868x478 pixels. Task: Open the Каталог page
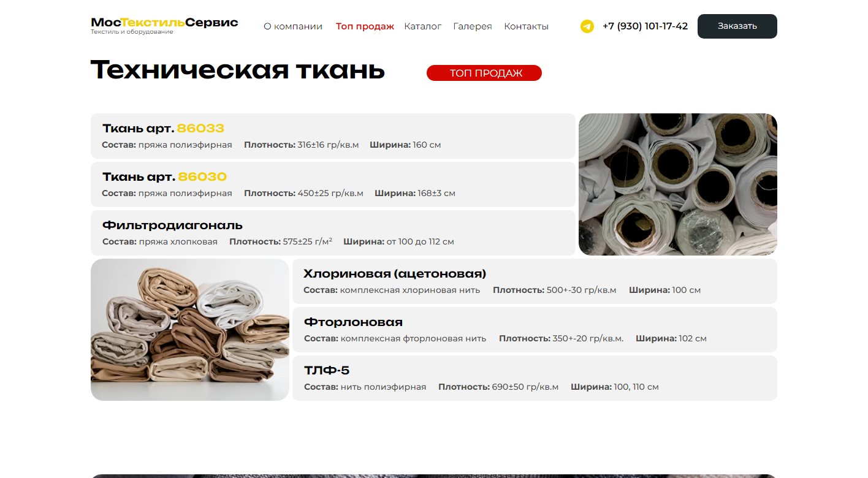point(423,26)
